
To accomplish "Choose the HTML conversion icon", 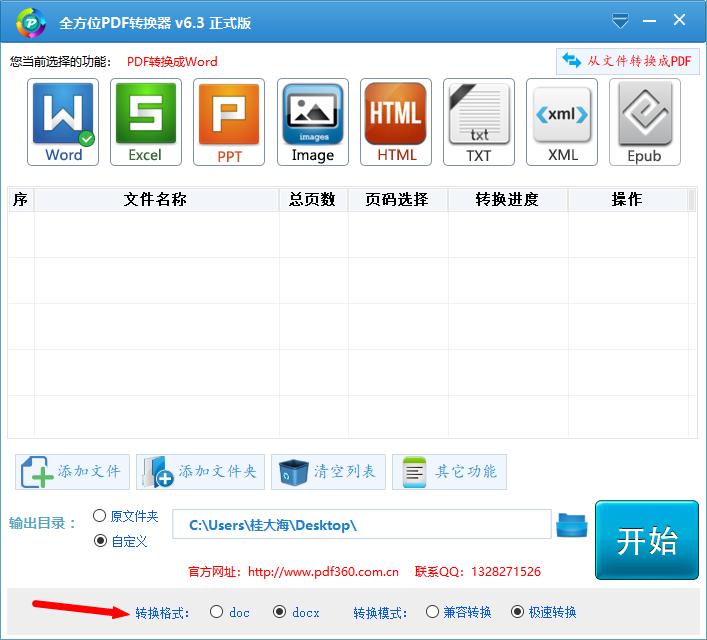I will click(396, 122).
